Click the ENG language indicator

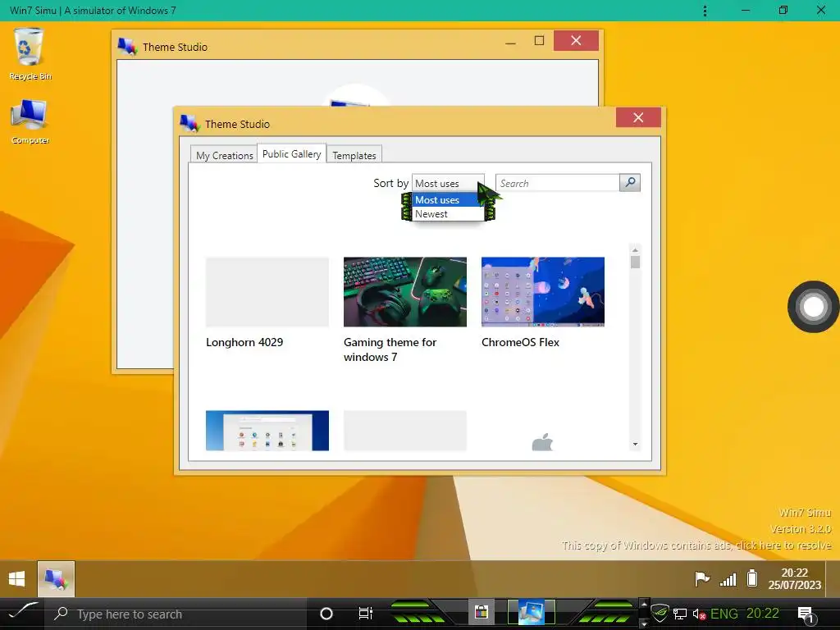[724, 614]
